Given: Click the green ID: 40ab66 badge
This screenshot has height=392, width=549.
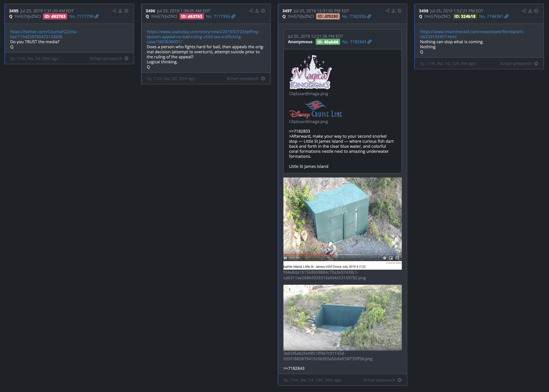Looking at the screenshot, I should pos(328,42).
